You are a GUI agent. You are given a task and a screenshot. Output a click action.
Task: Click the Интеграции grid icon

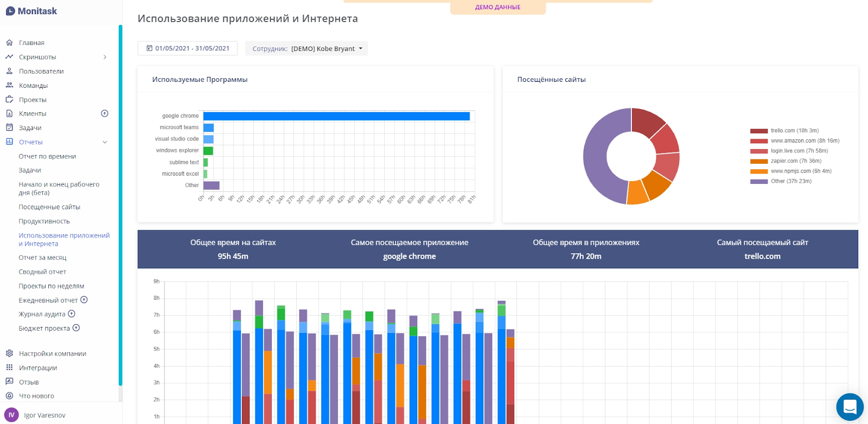pyautogui.click(x=9, y=367)
